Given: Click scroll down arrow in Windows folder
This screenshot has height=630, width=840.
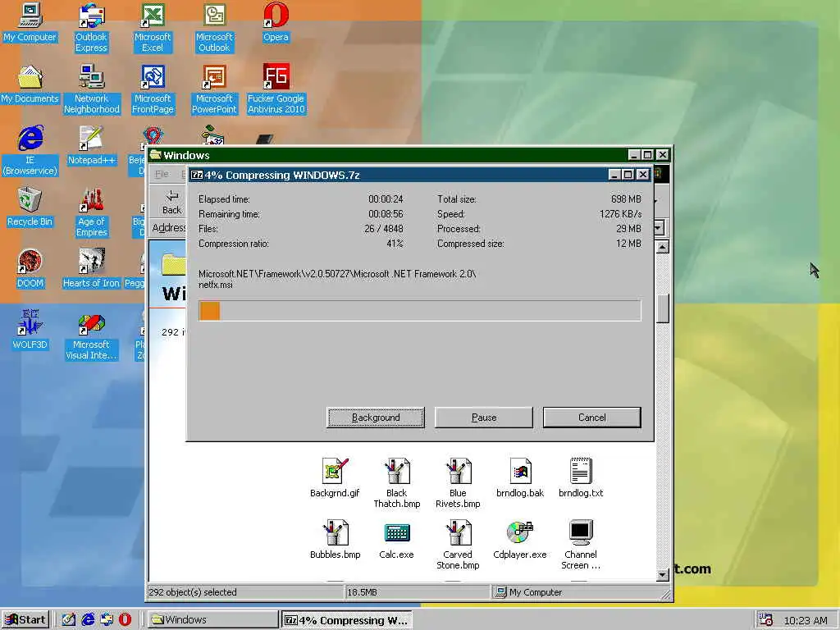Looking at the screenshot, I should (663, 574).
